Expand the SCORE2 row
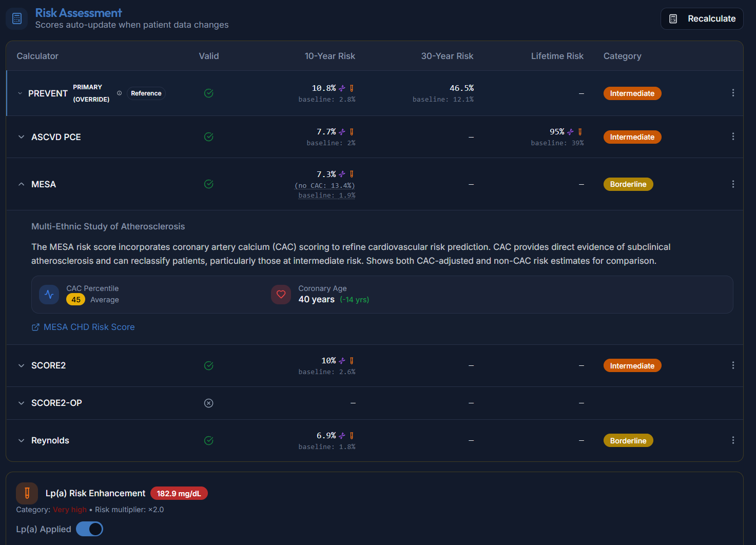This screenshot has width=756, height=545. click(x=21, y=365)
